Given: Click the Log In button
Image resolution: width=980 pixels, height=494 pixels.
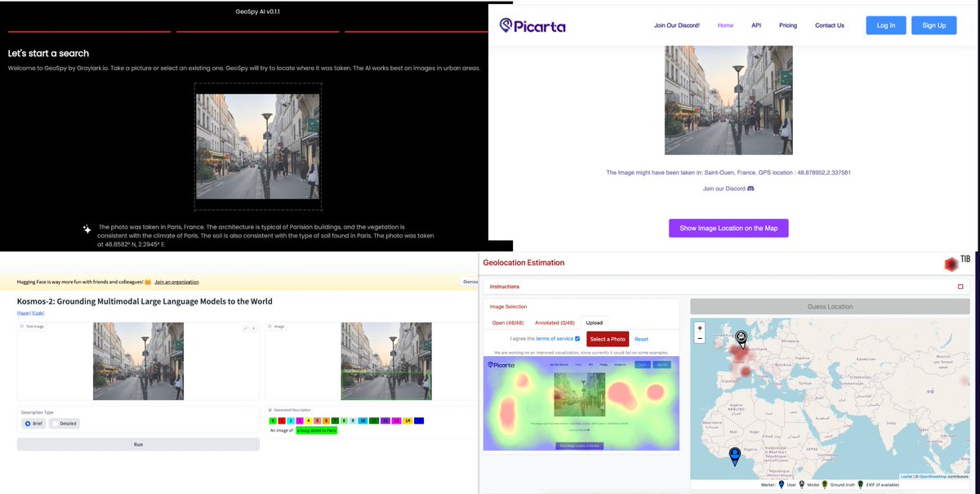Looking at the screenshot, I should (x=886, y=25).
